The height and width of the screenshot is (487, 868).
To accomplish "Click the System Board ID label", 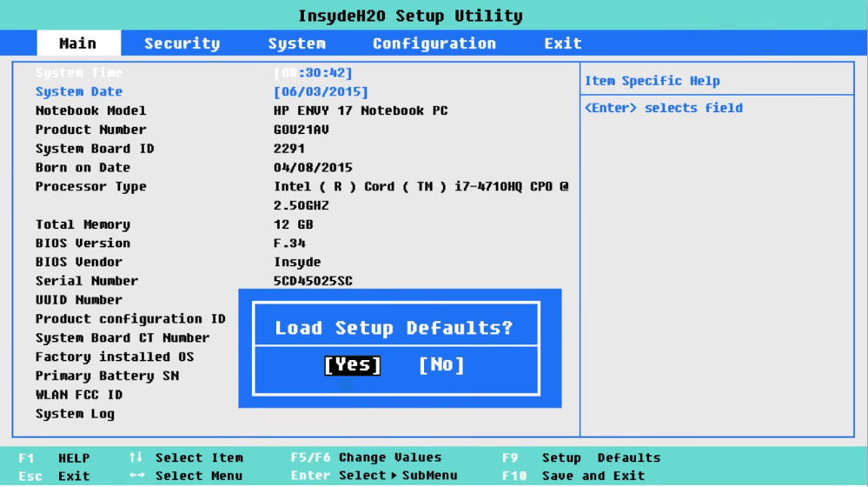I will [x=95, y=149].
